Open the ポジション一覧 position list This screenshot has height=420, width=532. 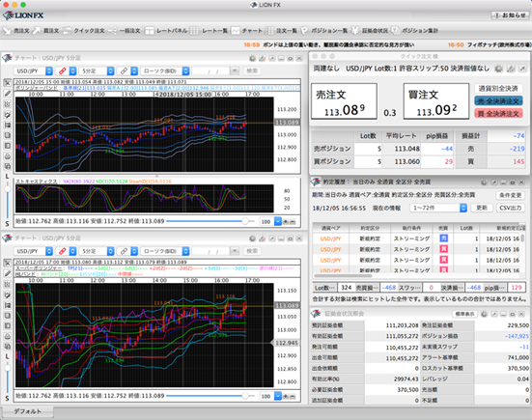coord(324,31)
